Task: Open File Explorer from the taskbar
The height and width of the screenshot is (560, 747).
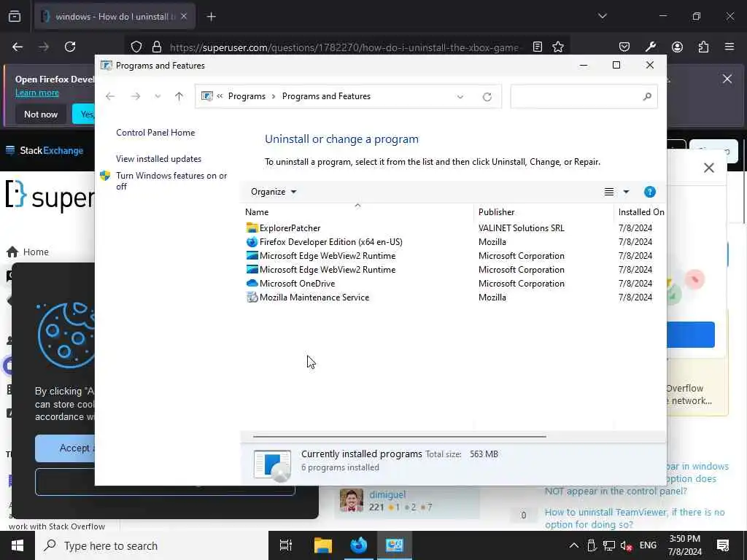Action: [x=322, y=545]
